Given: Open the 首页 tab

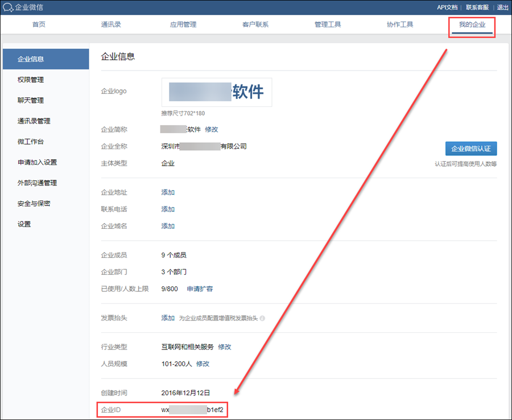Looking at the screenshot, I should point(39,24).
